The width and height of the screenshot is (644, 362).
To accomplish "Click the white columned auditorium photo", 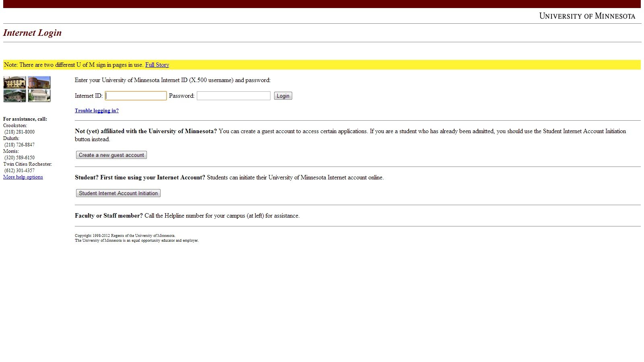I will tap(39, 96).
